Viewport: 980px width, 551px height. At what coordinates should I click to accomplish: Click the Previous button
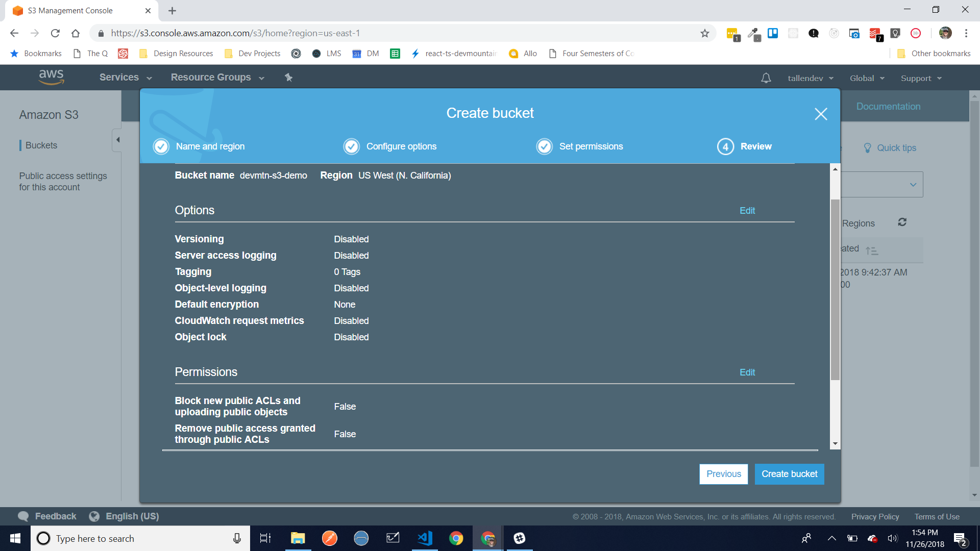(x=723, y=474)
